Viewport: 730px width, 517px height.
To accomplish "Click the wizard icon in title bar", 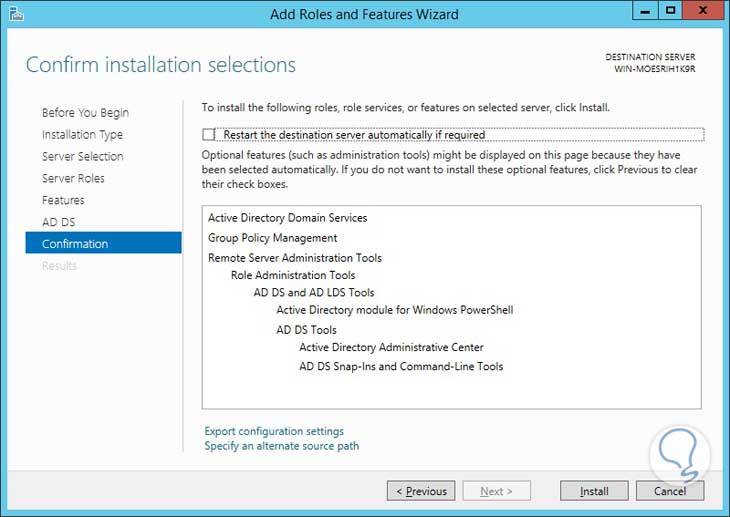I will point(13,13).
